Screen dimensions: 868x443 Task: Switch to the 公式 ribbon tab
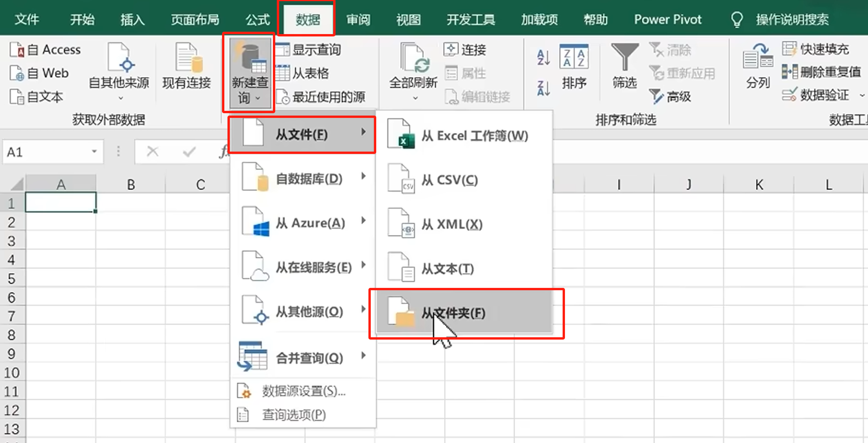(258, 19)
